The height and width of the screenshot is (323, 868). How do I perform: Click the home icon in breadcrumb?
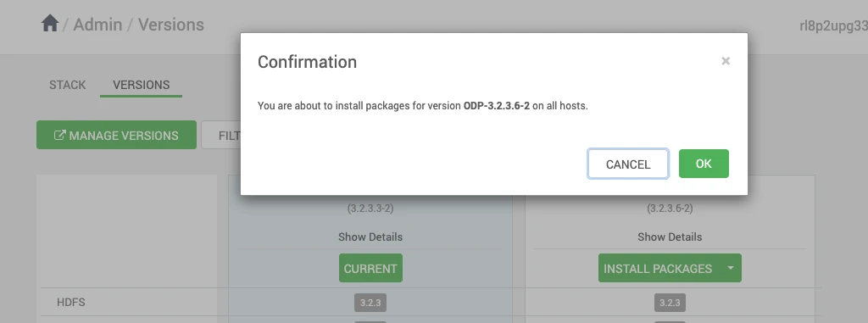pos(50,24)
